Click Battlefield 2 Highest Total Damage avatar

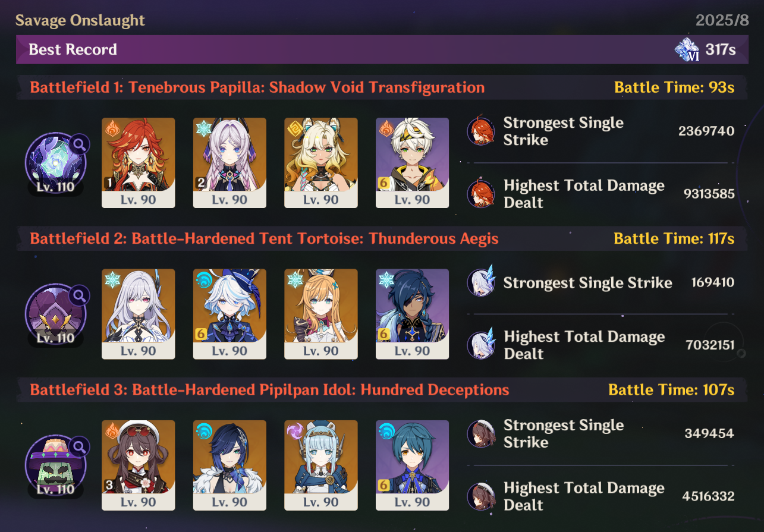tap(479, 345)
